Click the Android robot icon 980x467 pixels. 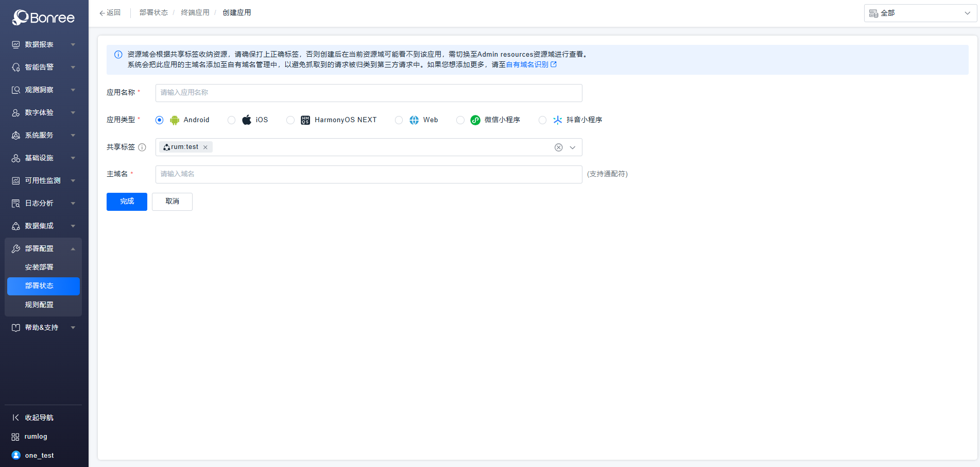[175, 120]
